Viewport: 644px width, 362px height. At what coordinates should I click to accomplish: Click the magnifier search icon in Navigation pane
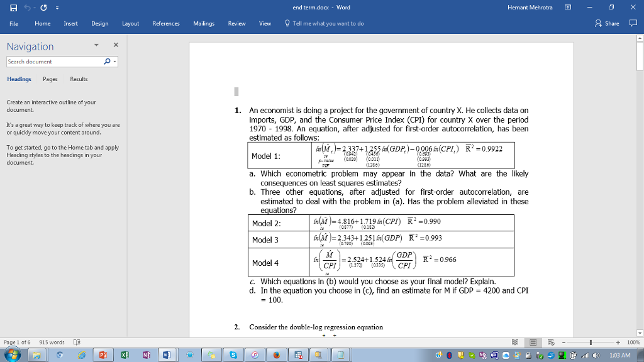click(x=107, y=62)
